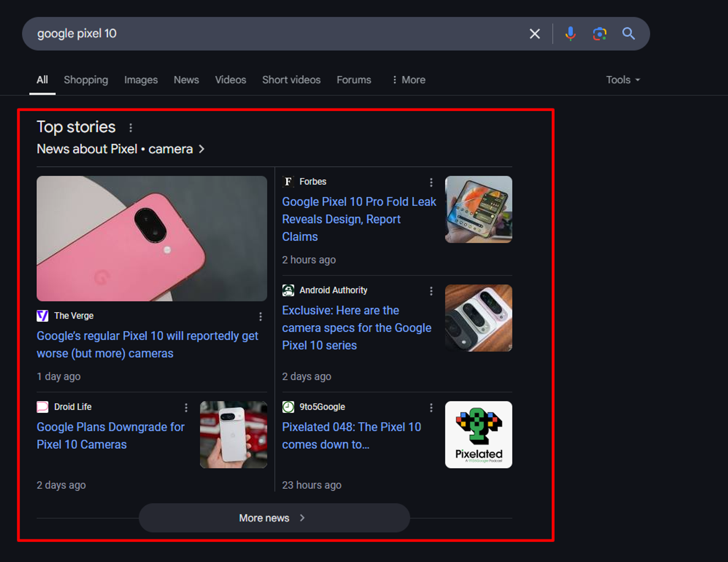Image resolution: width=728 pixels, height=562 pixels.
Task: Switch to the Shopping tab
Action: [x=86, y=80]
